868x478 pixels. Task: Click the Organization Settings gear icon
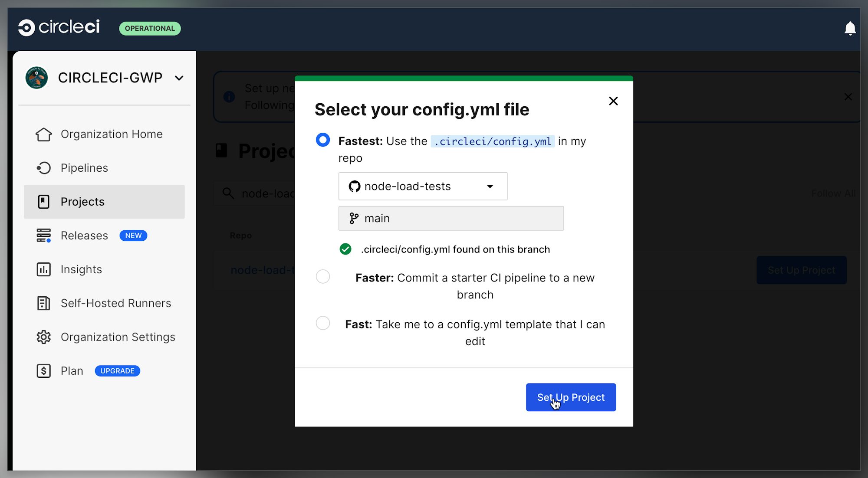tap(43, 337)
